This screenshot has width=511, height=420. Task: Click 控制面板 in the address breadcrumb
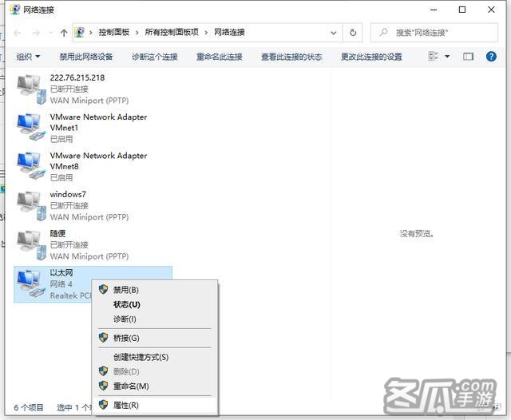point(114,32)
